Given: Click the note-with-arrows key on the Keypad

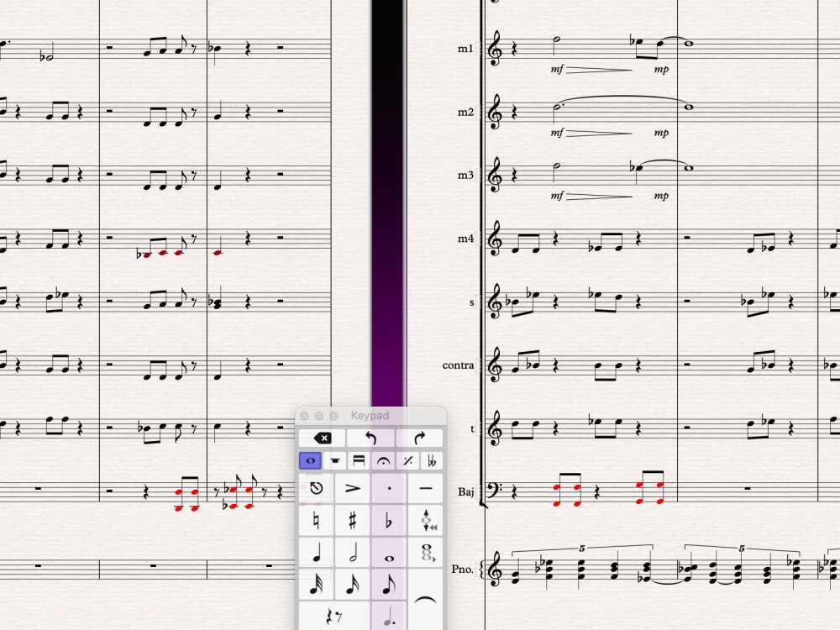Looking at the screenshot, I should (x=425, y=520).
